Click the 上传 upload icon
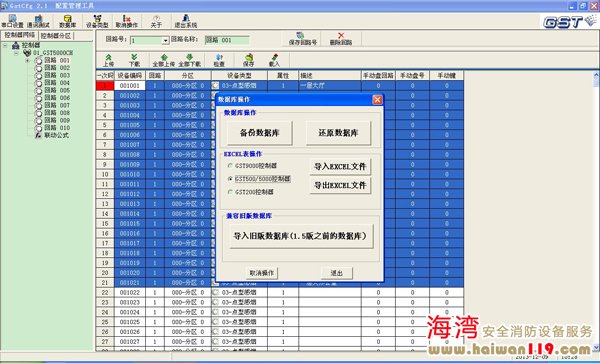 pyautogui.click(x=109, y=60)
